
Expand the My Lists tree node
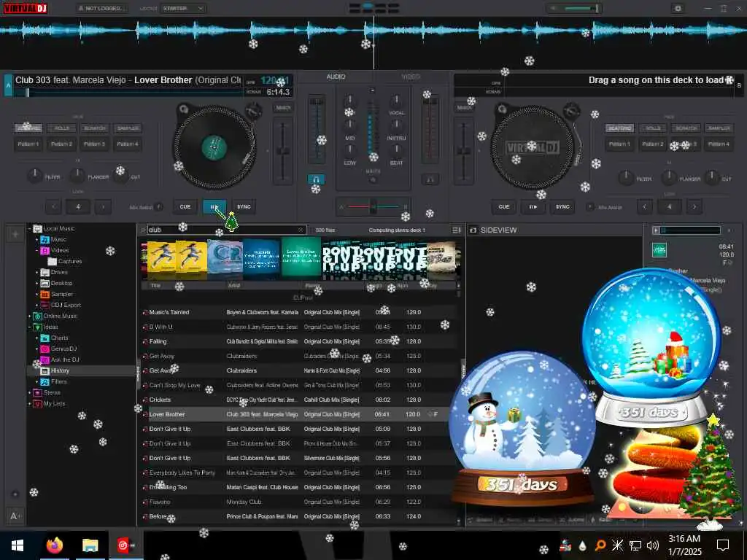click(29, 404)
